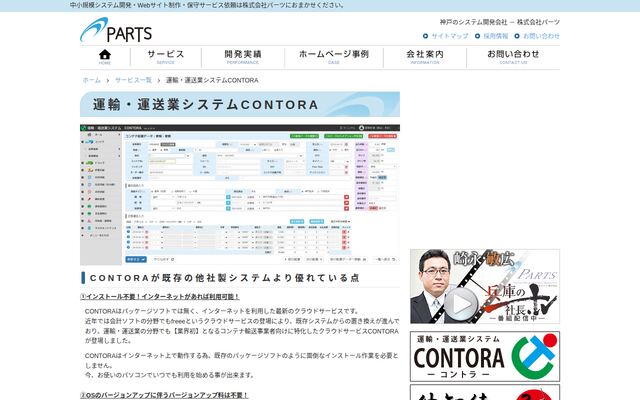Click heading CONTORAが既存の他社製システムより優れている点

coord(224,278)
